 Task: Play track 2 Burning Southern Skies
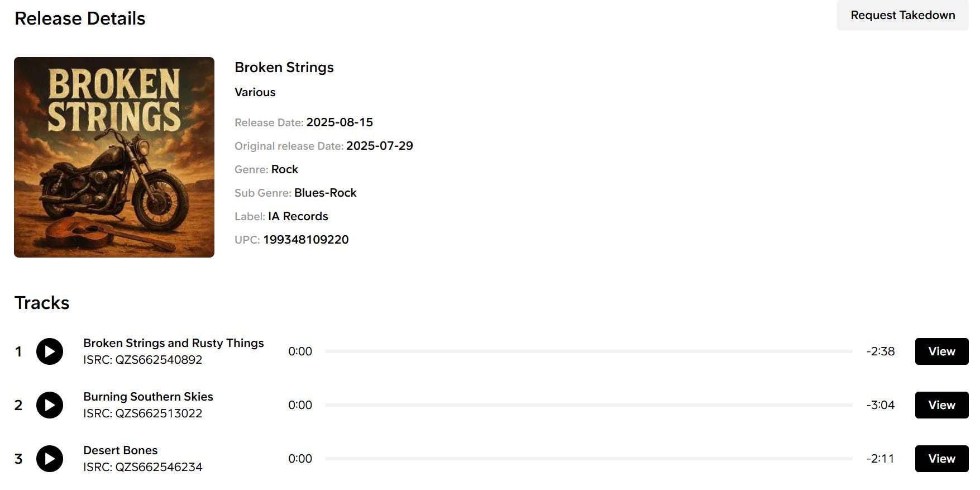(50, 405)
